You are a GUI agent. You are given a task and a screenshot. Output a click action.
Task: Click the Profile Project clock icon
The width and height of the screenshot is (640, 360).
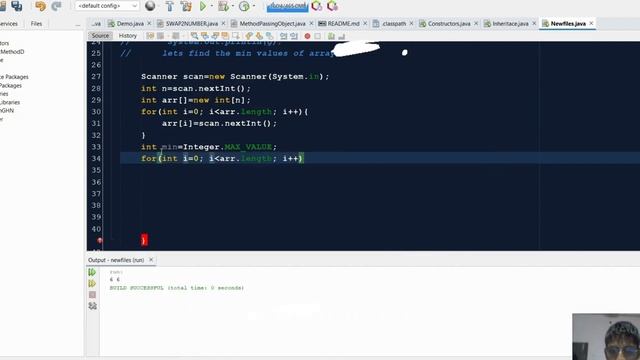click(244, 6)
